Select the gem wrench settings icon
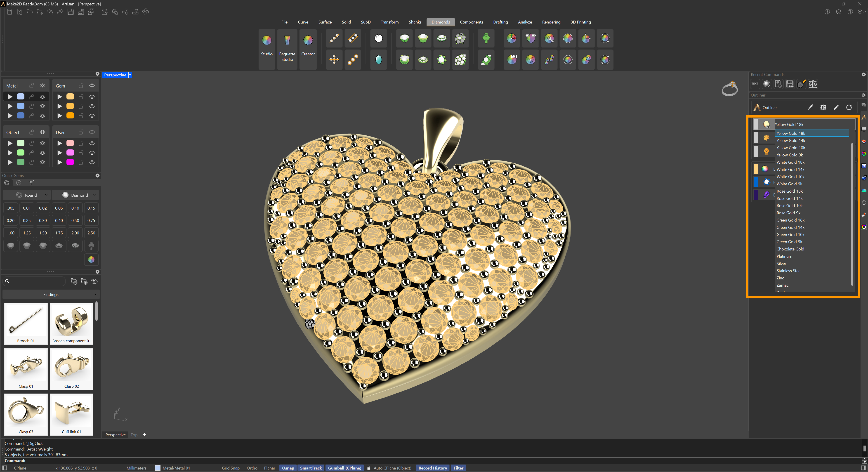 [x=549, y=38]
